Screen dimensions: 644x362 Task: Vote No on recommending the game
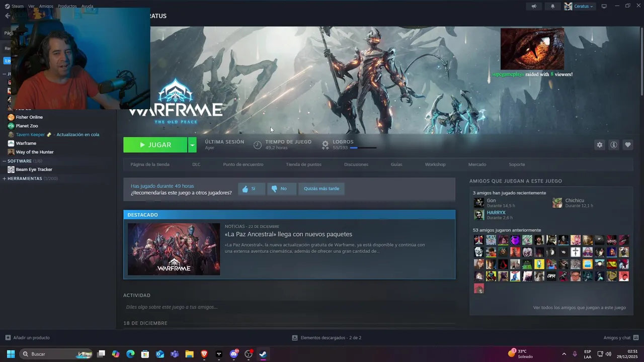tap(281, 189)
